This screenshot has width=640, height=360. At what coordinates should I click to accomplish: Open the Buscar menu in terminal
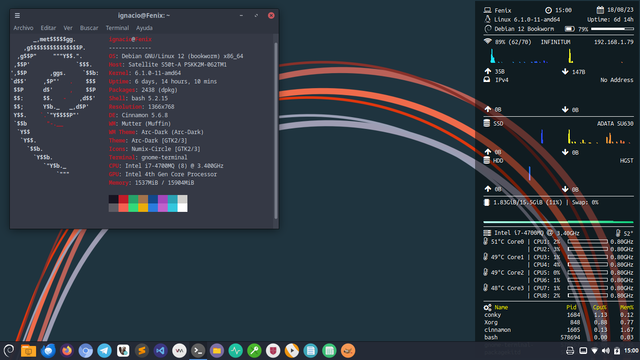89,28
